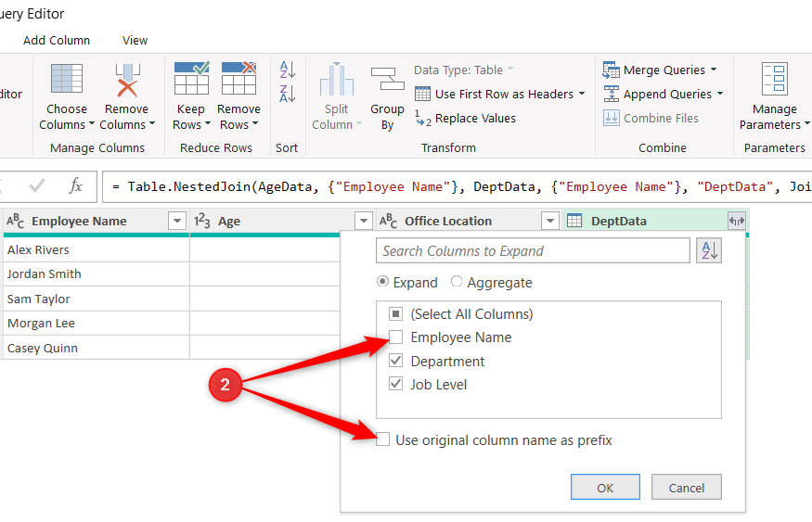This screenshot has height=522, width=812.
Task: Select the Morgan Lee cell
Action: (x=96, y=324)
